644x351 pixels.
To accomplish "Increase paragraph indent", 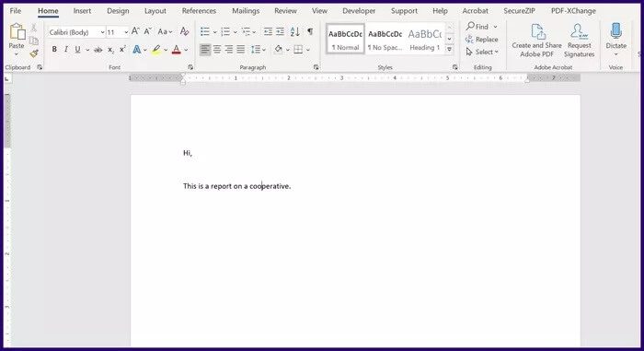I will (280, 31).
